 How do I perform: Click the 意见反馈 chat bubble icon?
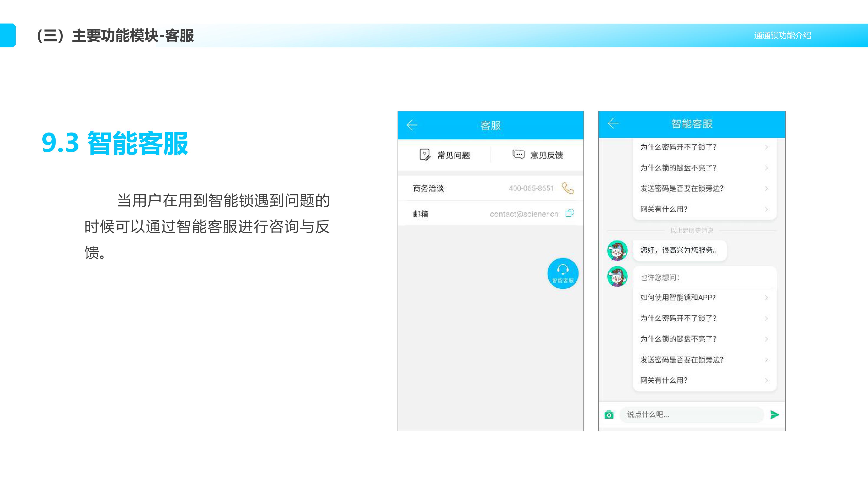tap(518, 155)
